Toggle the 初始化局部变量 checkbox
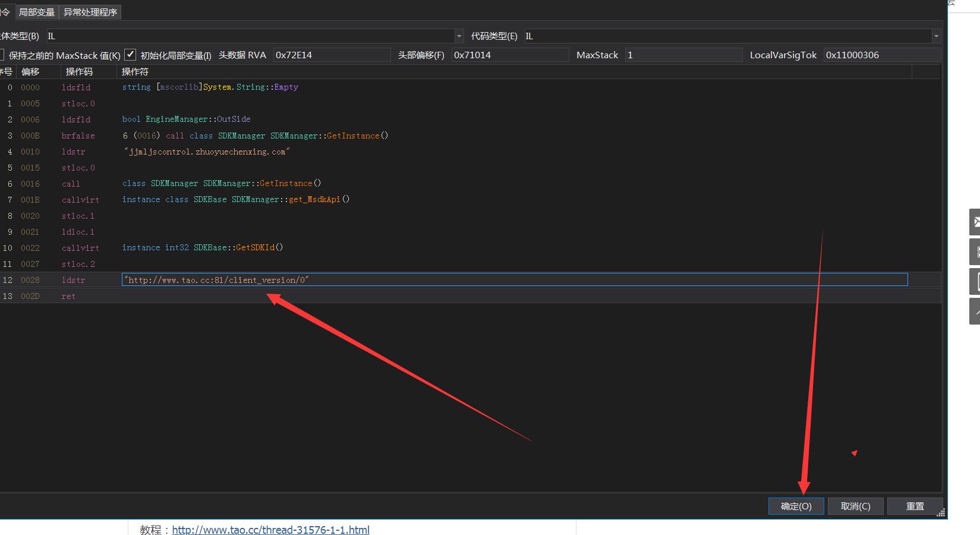 click(x=130, y=55)
